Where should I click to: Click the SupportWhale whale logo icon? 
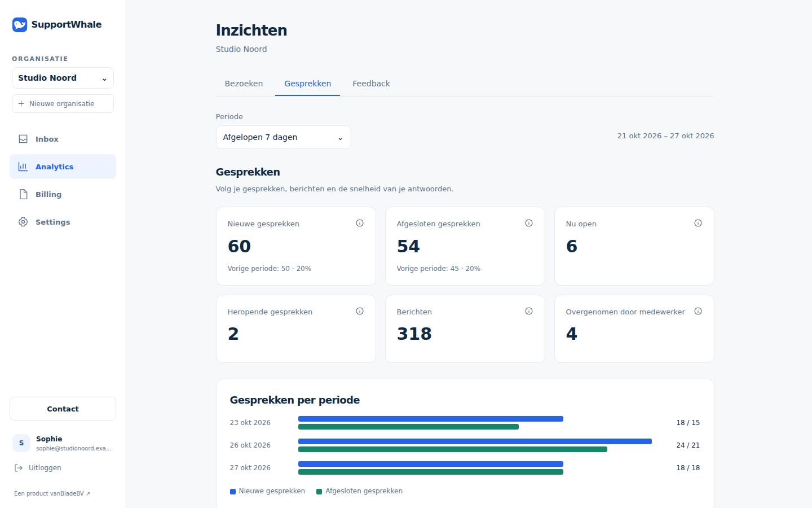(x=20, y=24)
